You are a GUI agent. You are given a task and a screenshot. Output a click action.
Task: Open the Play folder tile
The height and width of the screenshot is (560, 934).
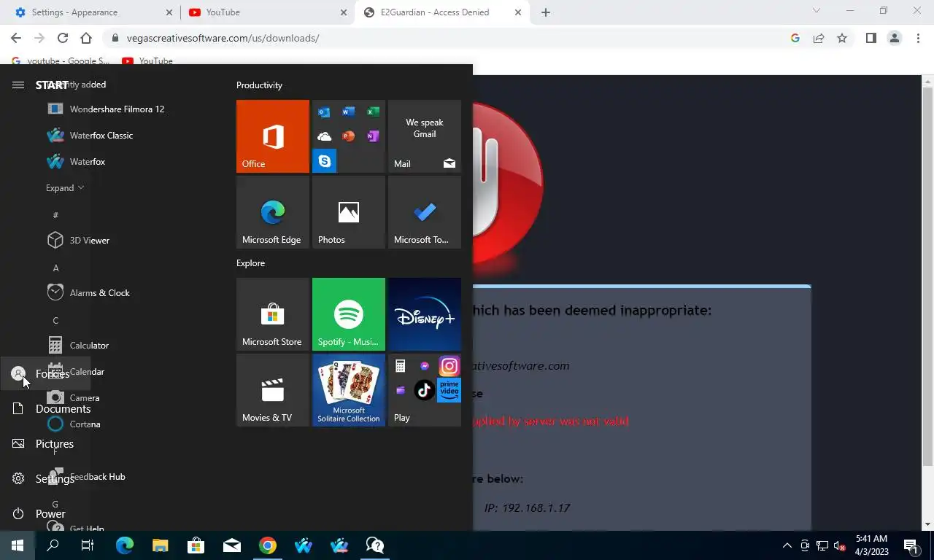click(x=425, y=390)
